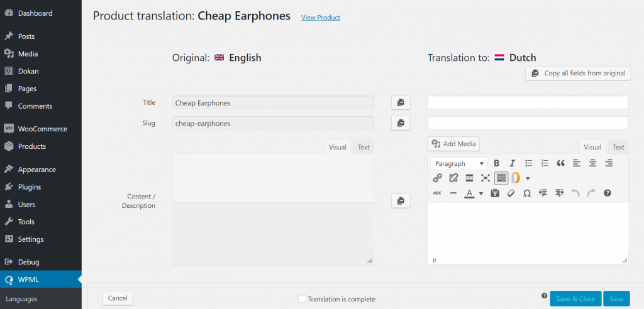Check the Translation is complete box
This screenshot has width=644, height=309.
tap(302, 299)
